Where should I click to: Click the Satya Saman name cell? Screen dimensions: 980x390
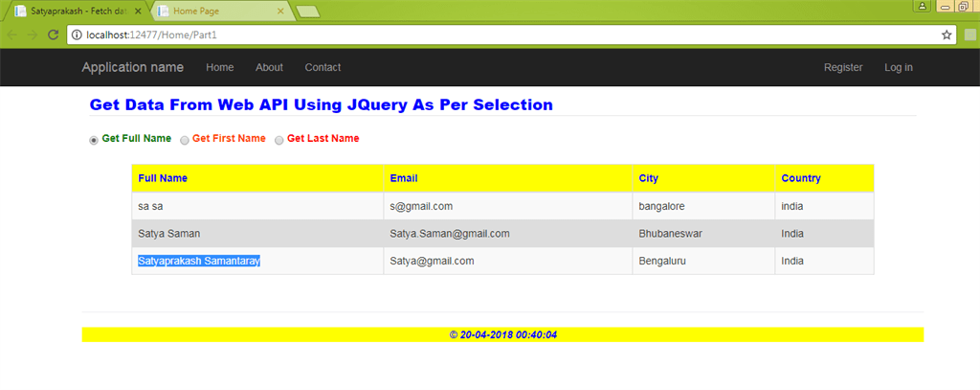257,234
